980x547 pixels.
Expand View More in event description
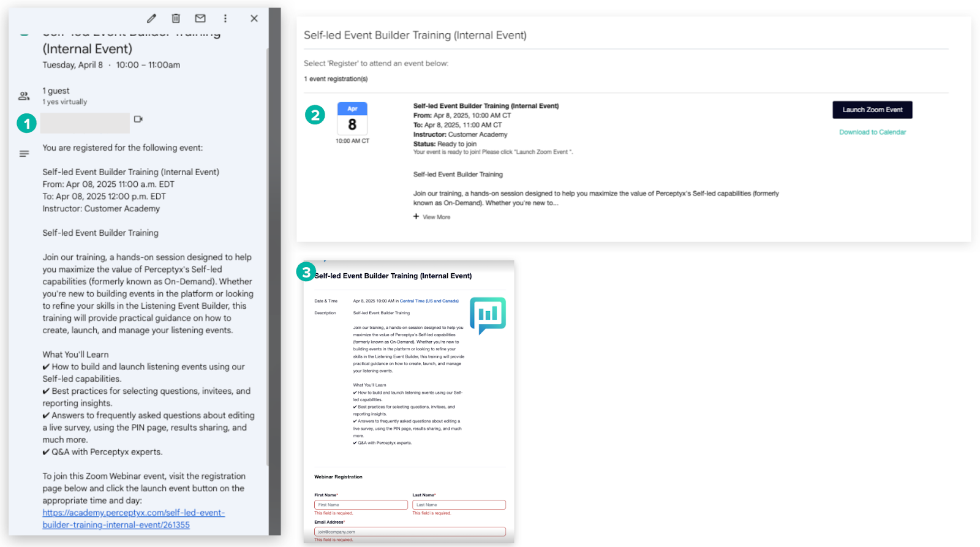[432, 217]
